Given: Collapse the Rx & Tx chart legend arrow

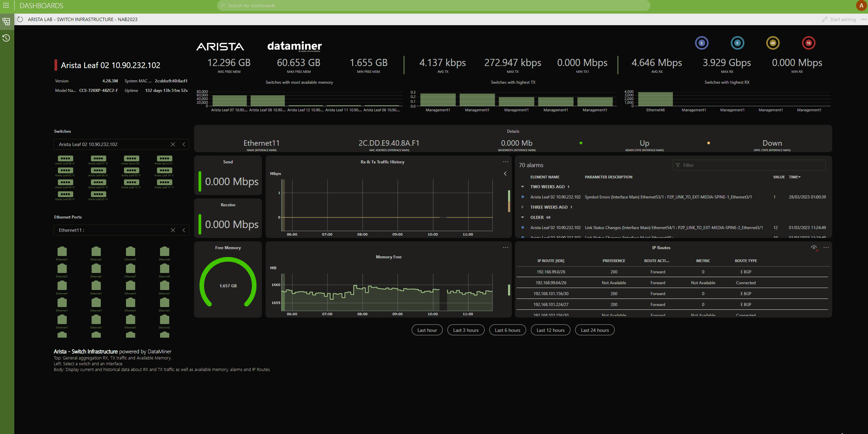Looking at the screenshot, I should [505, 174].
